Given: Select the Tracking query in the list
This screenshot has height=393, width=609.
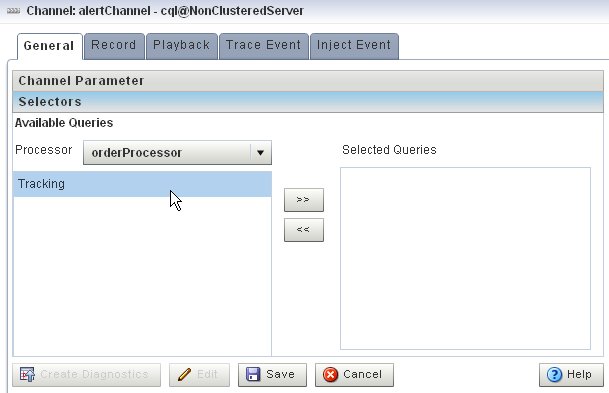Looking at the screenshot, I should [x=143, y=184].
